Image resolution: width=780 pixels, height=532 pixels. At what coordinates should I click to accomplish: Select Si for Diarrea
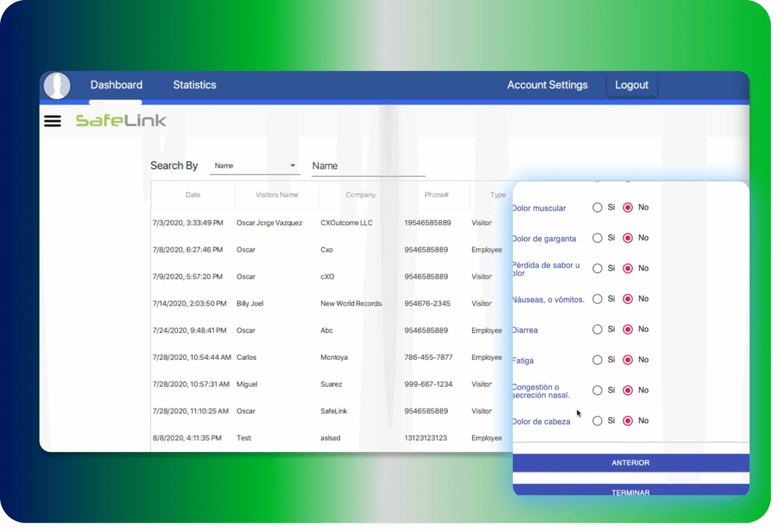(597, 330)
